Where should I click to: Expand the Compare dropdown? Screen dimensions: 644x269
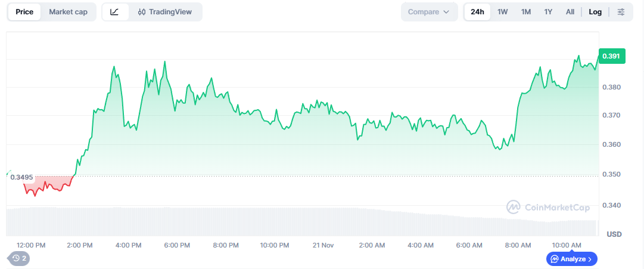429,12
